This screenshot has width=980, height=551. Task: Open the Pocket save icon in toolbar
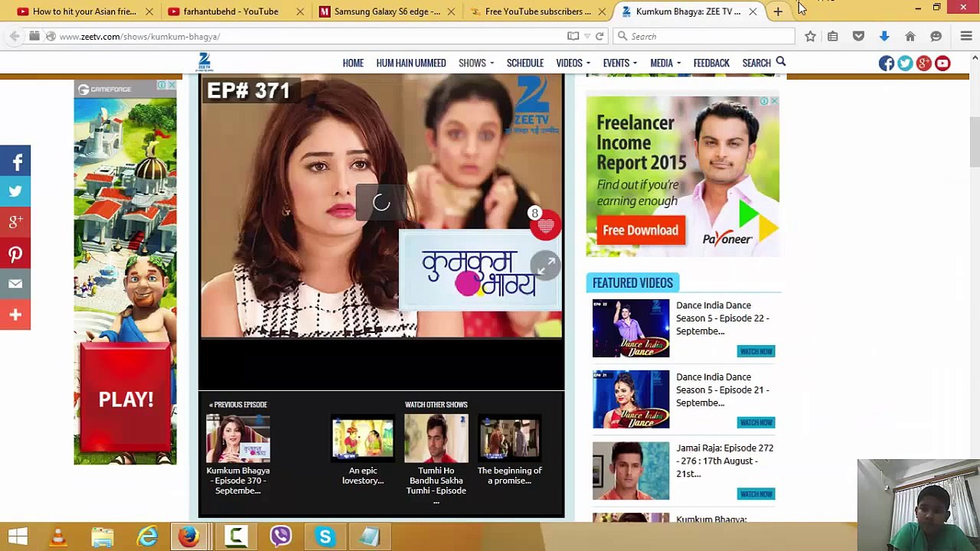858,36
